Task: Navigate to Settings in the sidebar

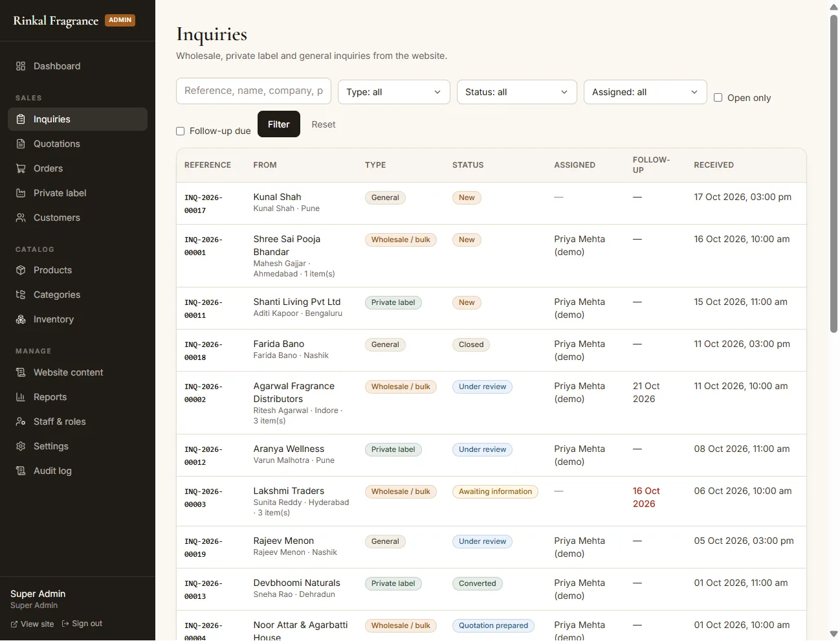Action: 78,446
